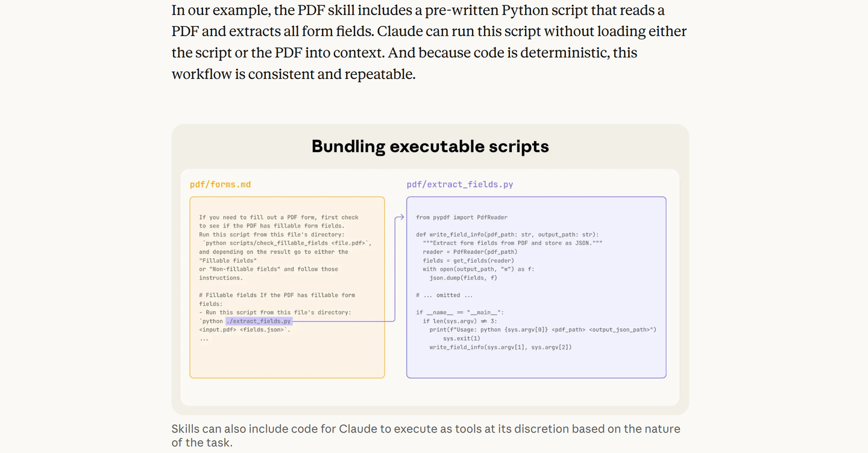Click the "Skills can also include code" figure caption
The image size is (868, 453).
pos(426,436)
